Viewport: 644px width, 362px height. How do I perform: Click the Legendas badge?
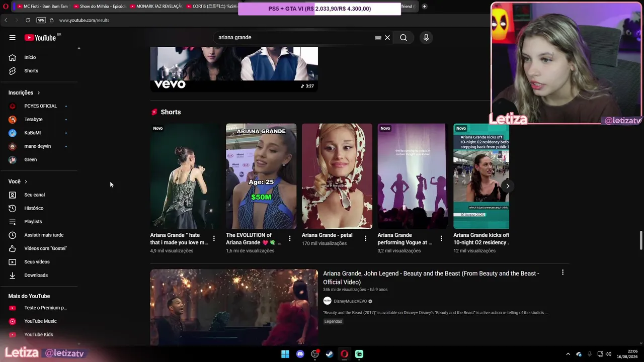[x=333, y=321]
